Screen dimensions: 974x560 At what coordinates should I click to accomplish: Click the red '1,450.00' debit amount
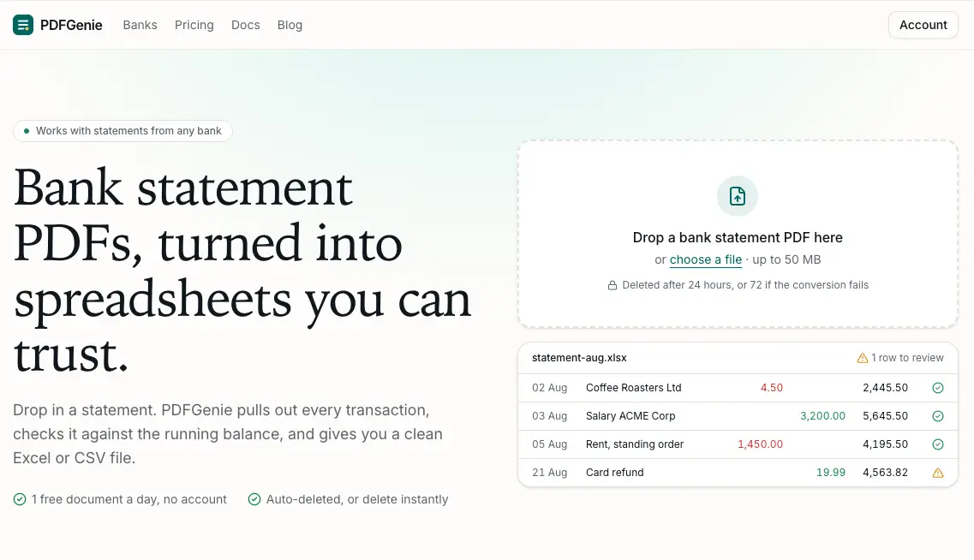point(761,444)
